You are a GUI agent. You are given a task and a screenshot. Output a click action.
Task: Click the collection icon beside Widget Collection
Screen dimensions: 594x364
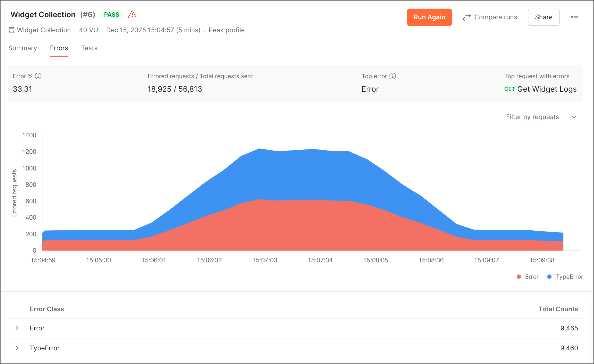tap(11, 30)
